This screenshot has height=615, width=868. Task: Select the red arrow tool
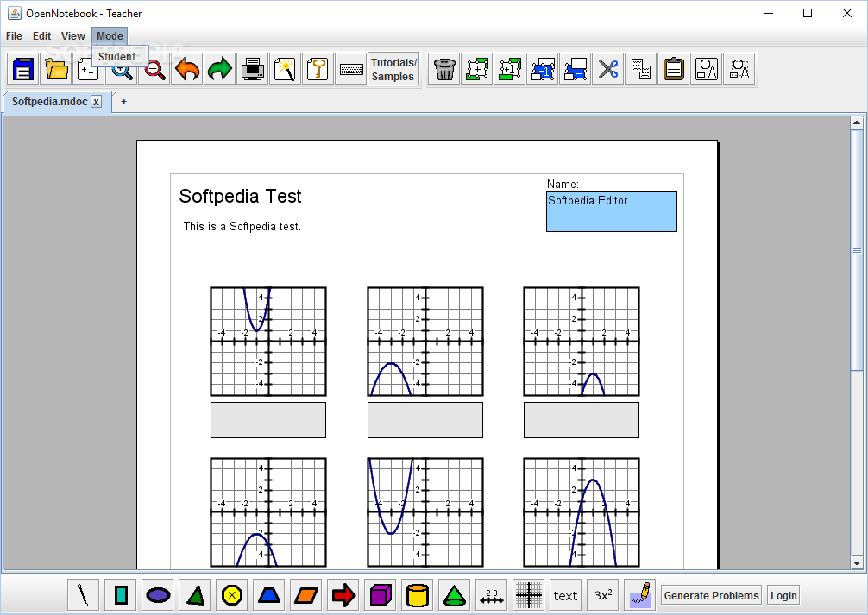(343, 595)
